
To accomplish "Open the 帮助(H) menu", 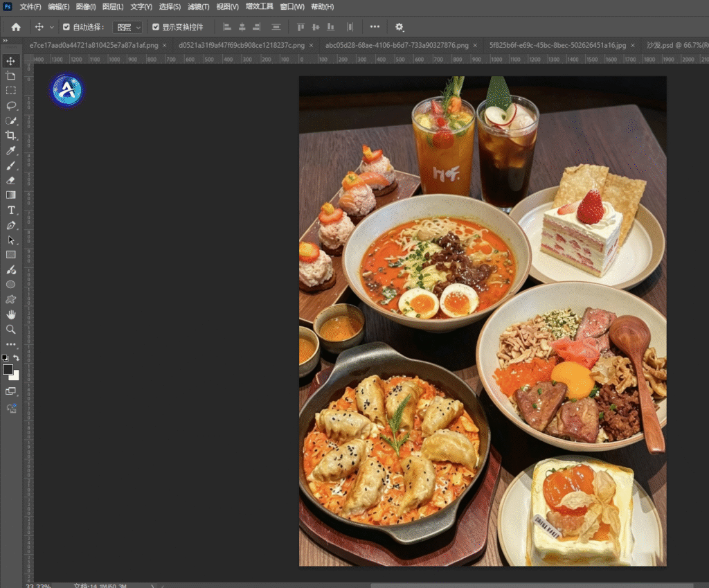I will pyautogui.click(x=323, y=7).
